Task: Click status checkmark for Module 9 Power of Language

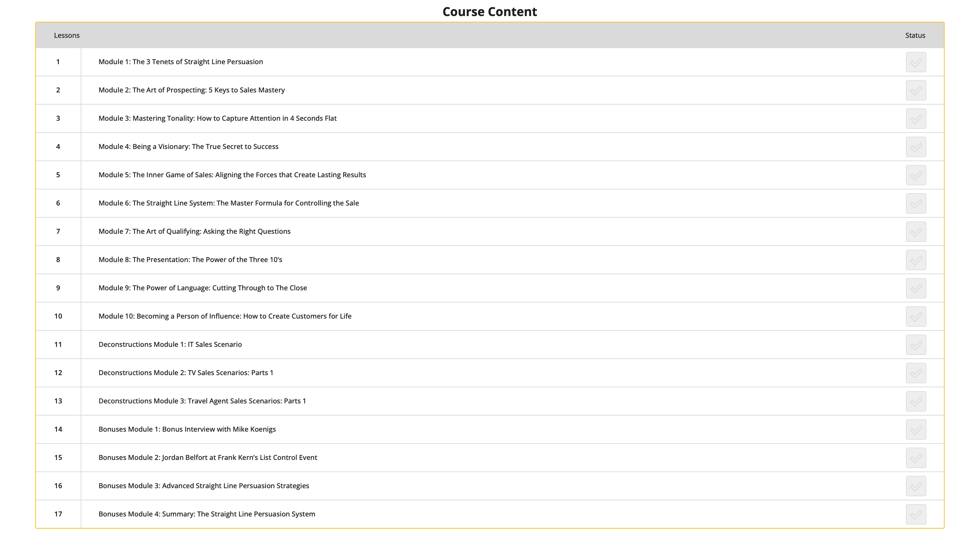Action: [916, 288]
